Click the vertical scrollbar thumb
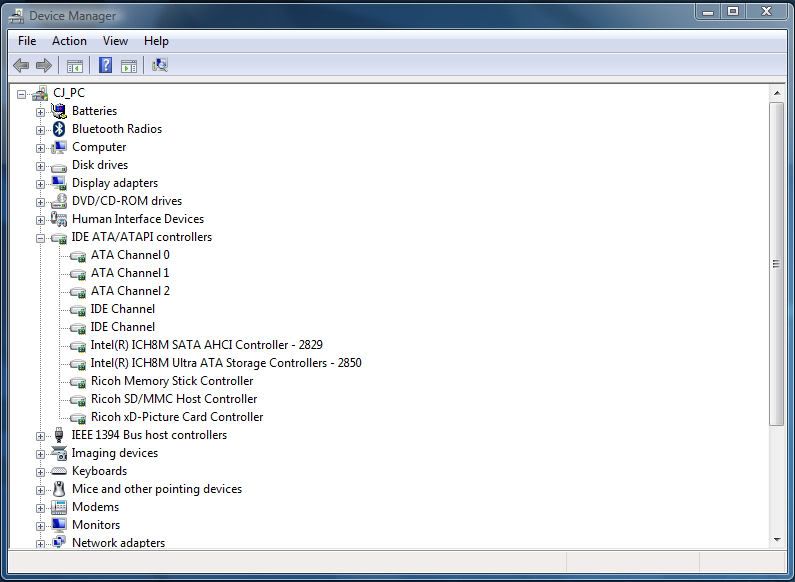The width and height of the screenshot is (795, 582). (777, 264)
